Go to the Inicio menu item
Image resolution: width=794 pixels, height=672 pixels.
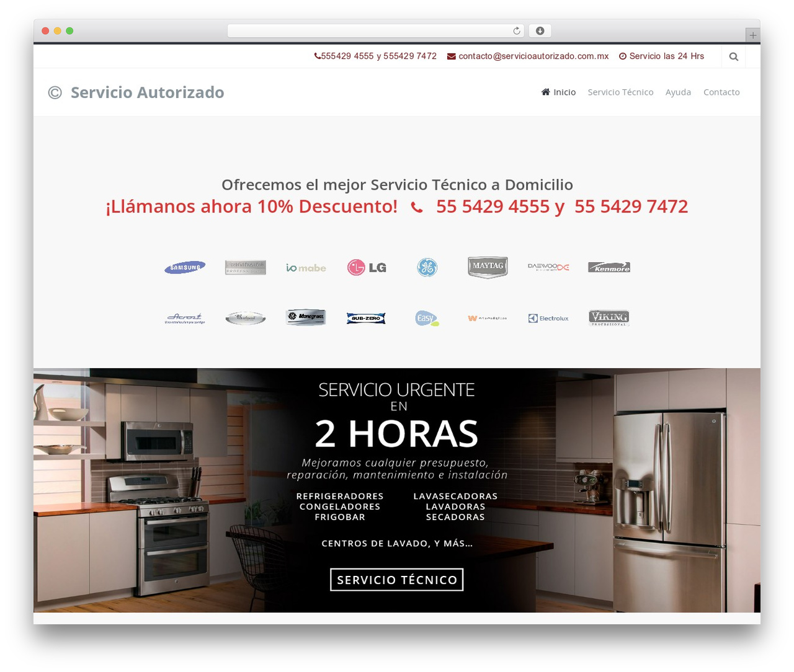point(559,92)
